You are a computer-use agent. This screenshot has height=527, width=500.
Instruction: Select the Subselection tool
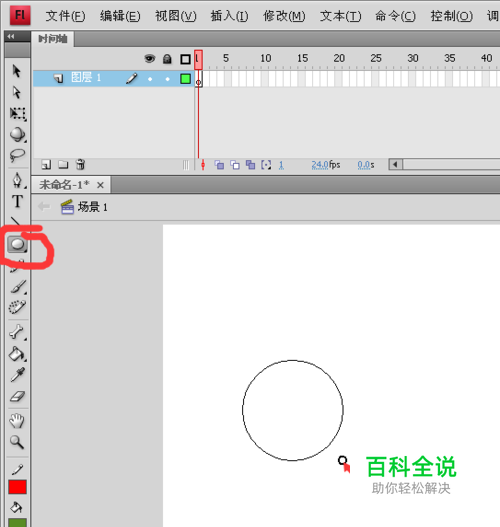pyautogui.click(x=16, y=92)
